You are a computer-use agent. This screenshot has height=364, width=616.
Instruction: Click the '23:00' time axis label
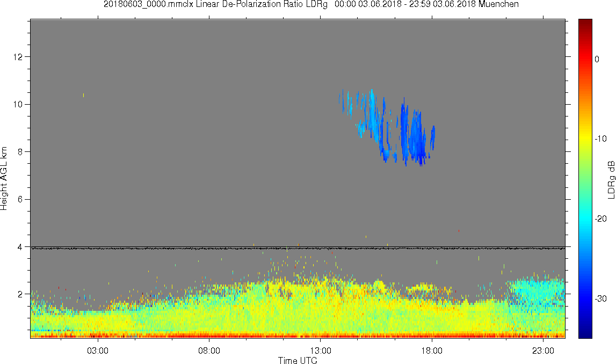pos(543,351)
